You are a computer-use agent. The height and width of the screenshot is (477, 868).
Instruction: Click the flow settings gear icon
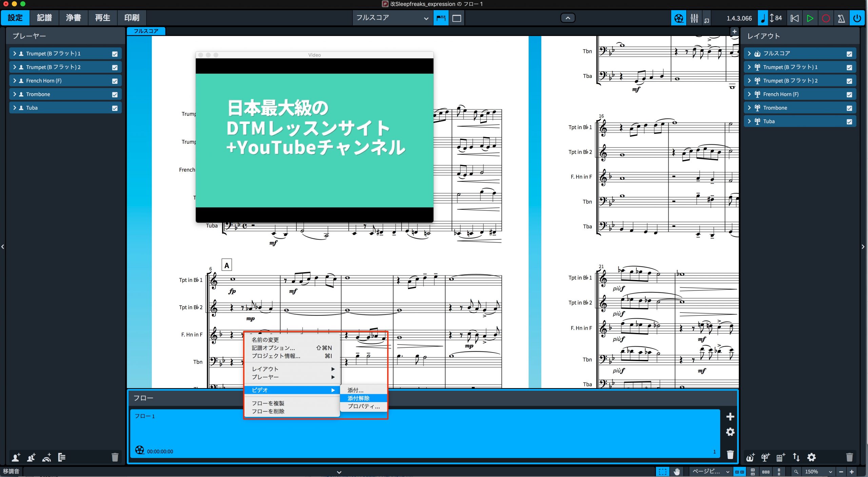[730, 432]
